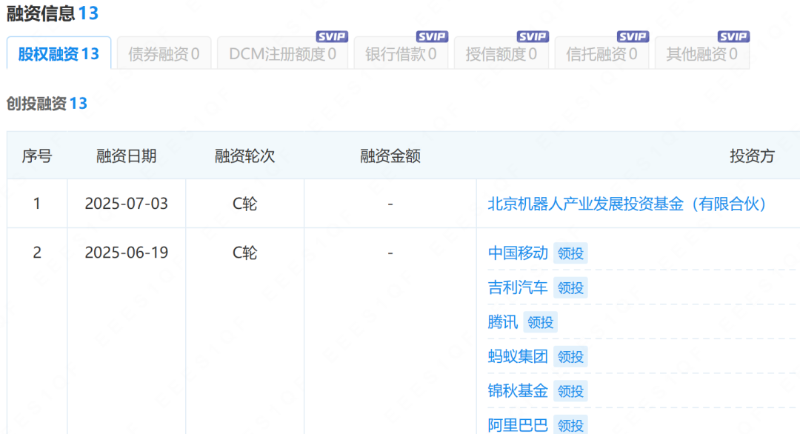Screen dimensions: 800x434
Task: Open the 吉利汽车 investor link
Action: click(517, 288)
